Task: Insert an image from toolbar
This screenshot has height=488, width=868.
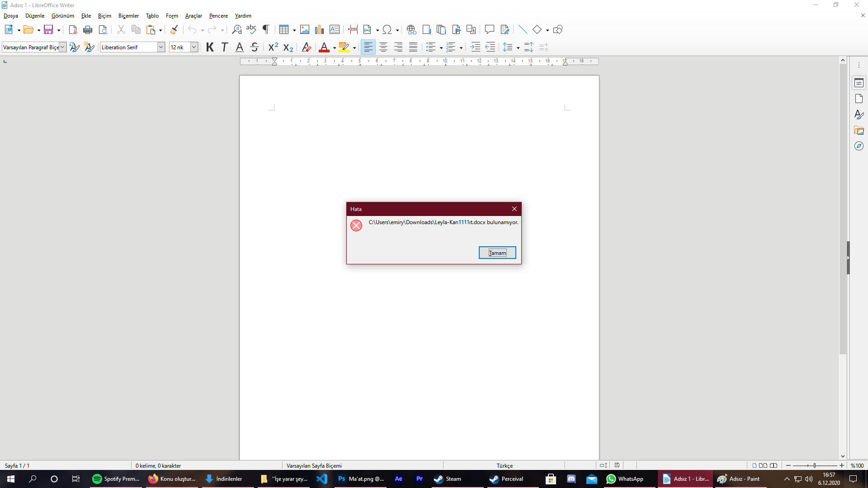Action: [305, 30]
